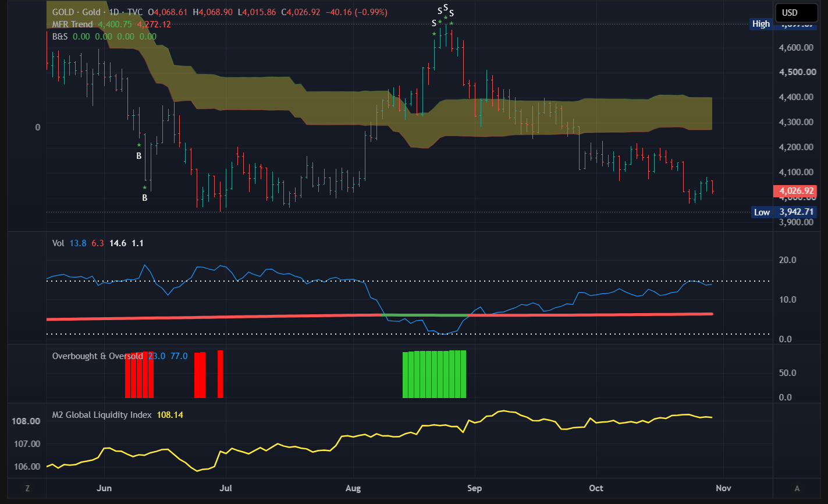Click the MFR Trend value 4,400.75
The width and height of the screenshot is (828, 504).
click(x=115, y=24)
